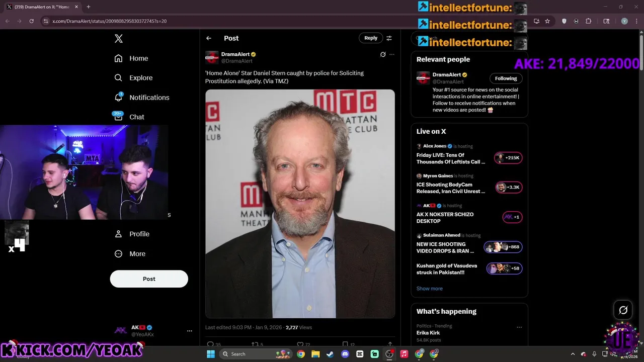Click the white Post button
The width and height of the screenshot is (644, 362).
[x=149, y=279]
